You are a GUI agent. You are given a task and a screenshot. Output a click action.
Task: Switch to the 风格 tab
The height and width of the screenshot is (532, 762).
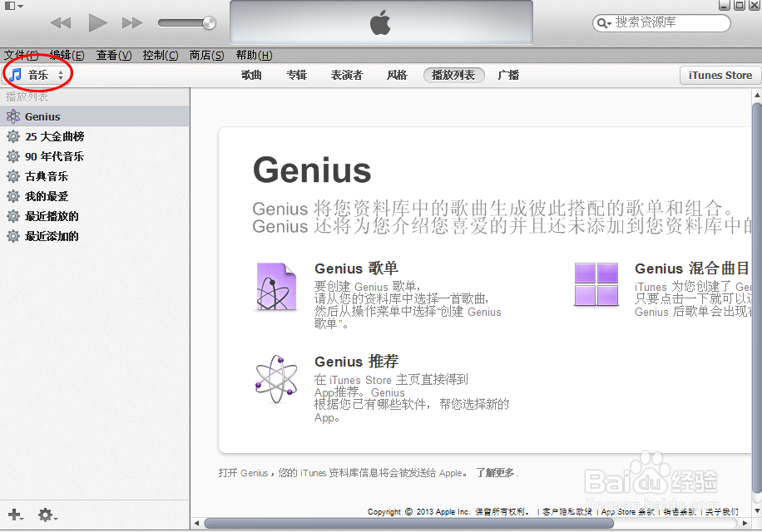tap(397, 76)
